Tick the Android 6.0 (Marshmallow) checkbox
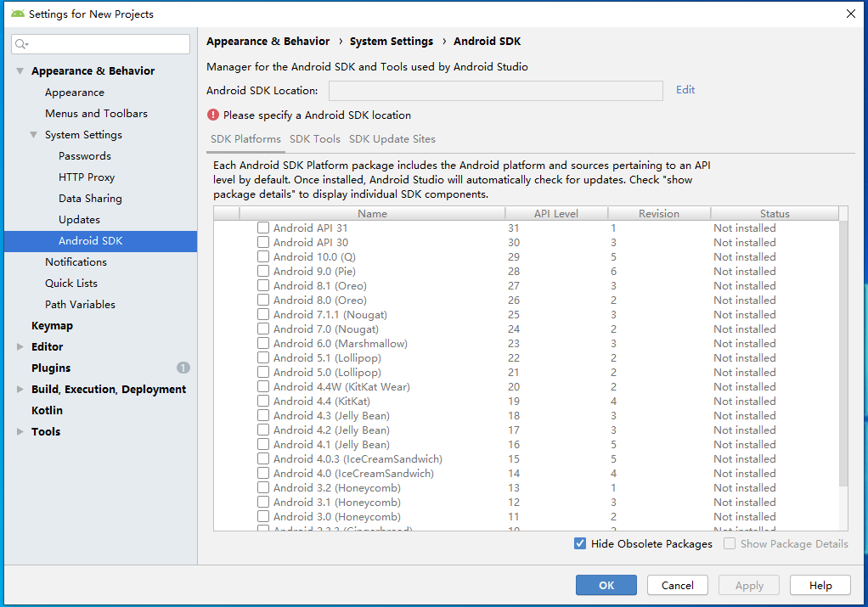This screenshot has width=868, height=607. (263, 343)
